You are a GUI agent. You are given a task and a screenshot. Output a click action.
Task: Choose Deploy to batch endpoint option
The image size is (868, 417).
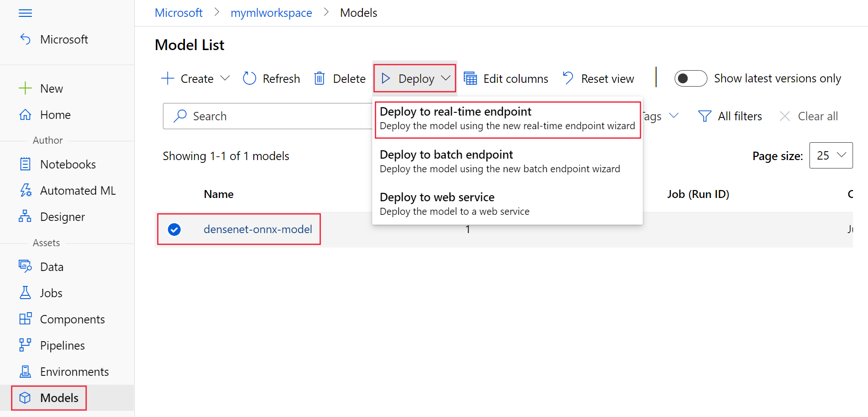click(x=500, y=161)
